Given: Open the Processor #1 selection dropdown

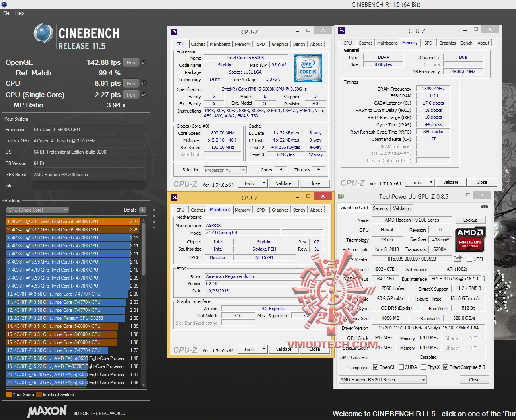Looking at the screenshot, I should (225, 170).
